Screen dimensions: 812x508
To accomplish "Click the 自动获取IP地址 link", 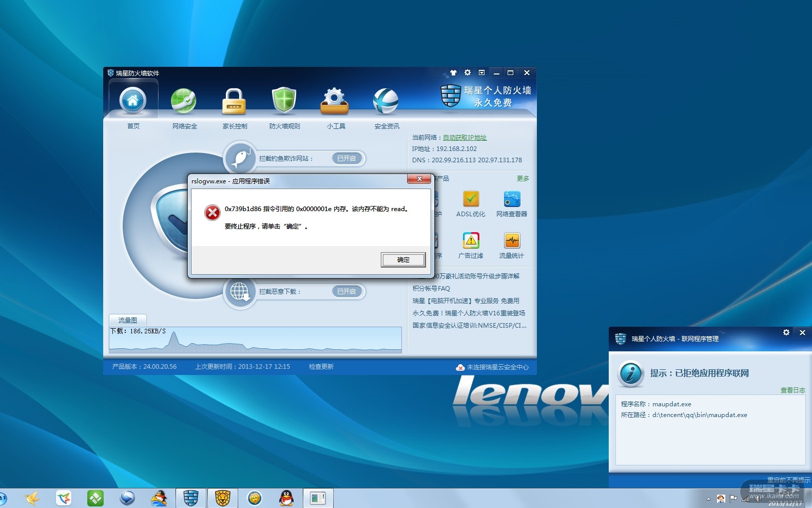I will (465, 138).
